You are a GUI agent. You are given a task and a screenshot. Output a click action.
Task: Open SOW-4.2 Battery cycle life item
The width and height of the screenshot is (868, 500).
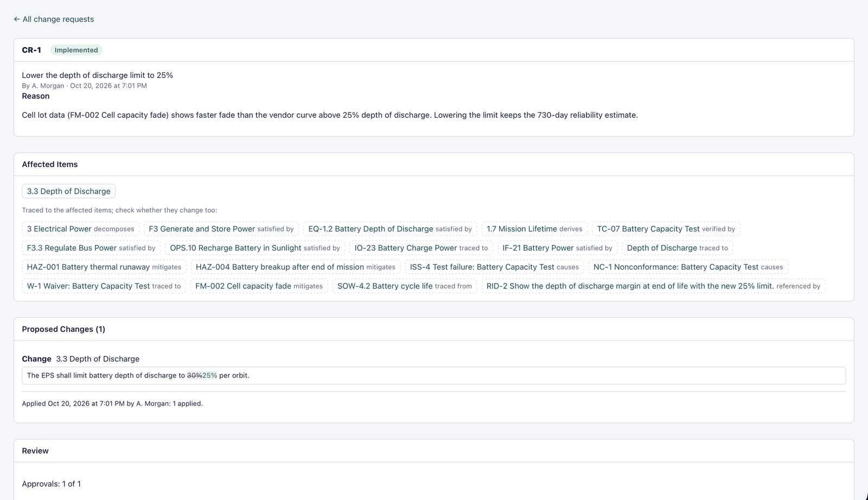[405, 286]
